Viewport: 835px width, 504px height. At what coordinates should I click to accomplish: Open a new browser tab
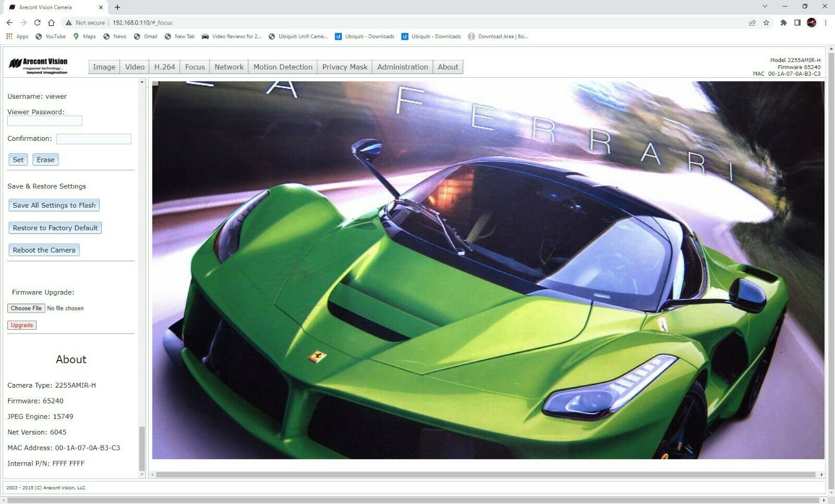tap(117, 7)
